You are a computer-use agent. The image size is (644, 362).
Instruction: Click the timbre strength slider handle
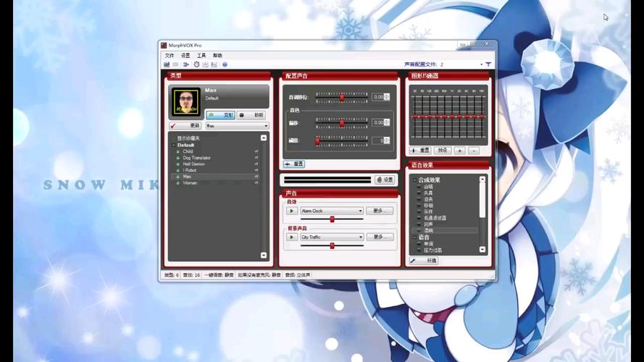[x=317, y=140]
